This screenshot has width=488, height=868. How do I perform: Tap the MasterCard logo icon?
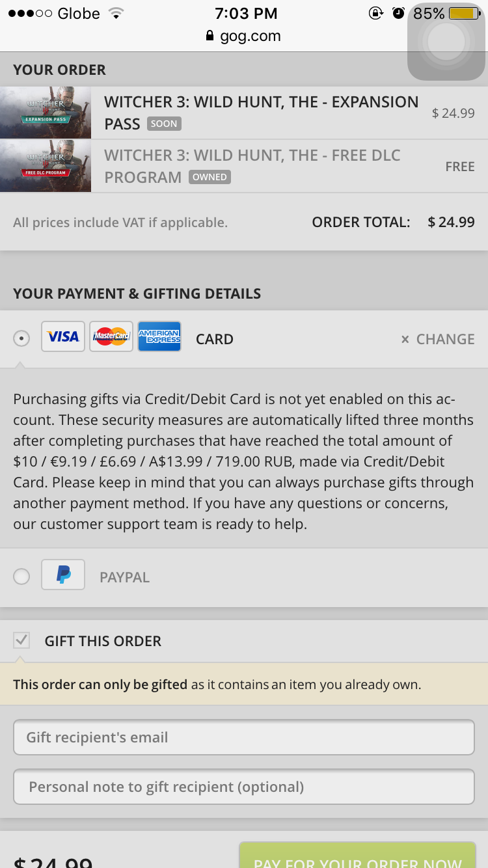[x=111, y=336]
